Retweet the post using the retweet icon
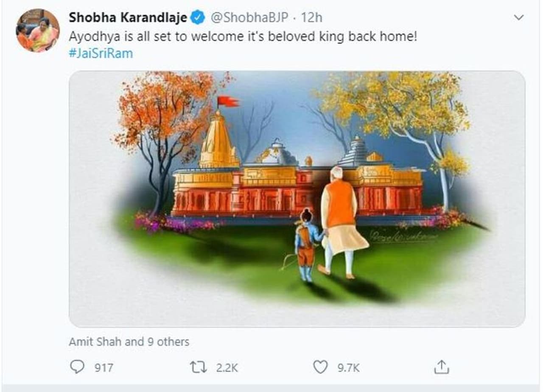Viewport: 543px width, 392px height. pos(199,367)
